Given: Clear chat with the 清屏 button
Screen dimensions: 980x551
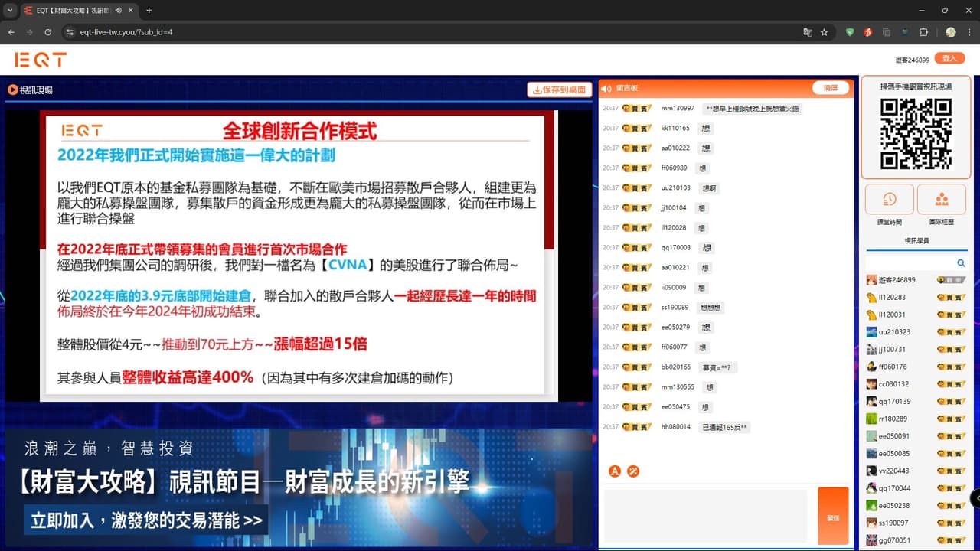Looking at the screenshot, I should click(x=831, y=88).
